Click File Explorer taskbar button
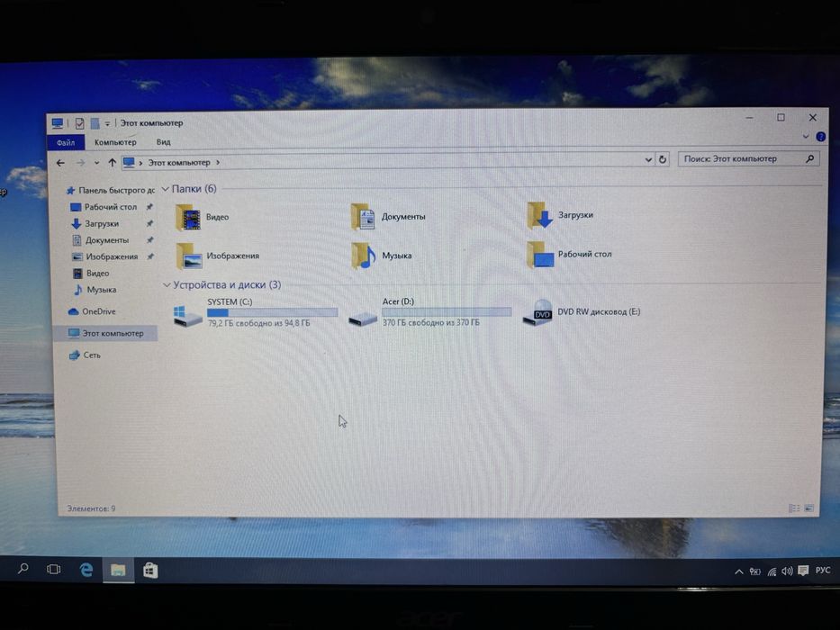 point(118,570)
